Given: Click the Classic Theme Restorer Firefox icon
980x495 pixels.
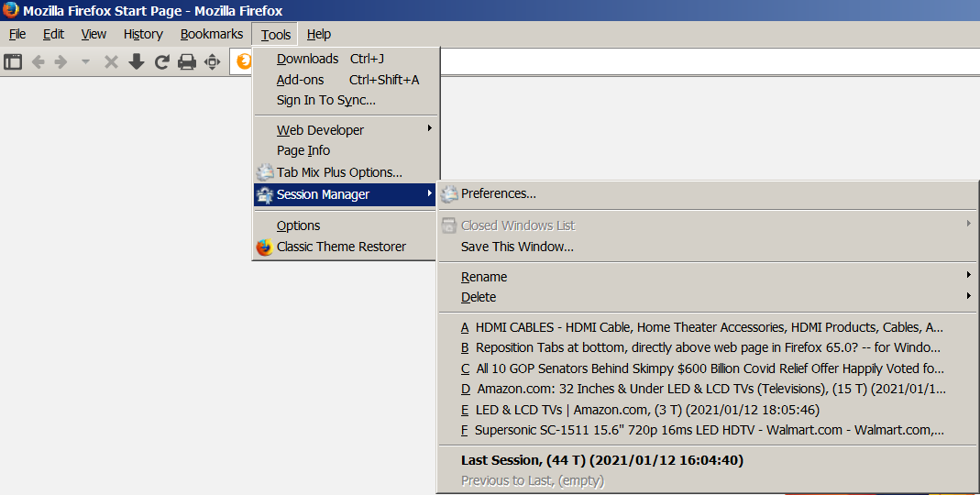Looking at the screenshot, I should pyautogui.click(x=265, y=247).
